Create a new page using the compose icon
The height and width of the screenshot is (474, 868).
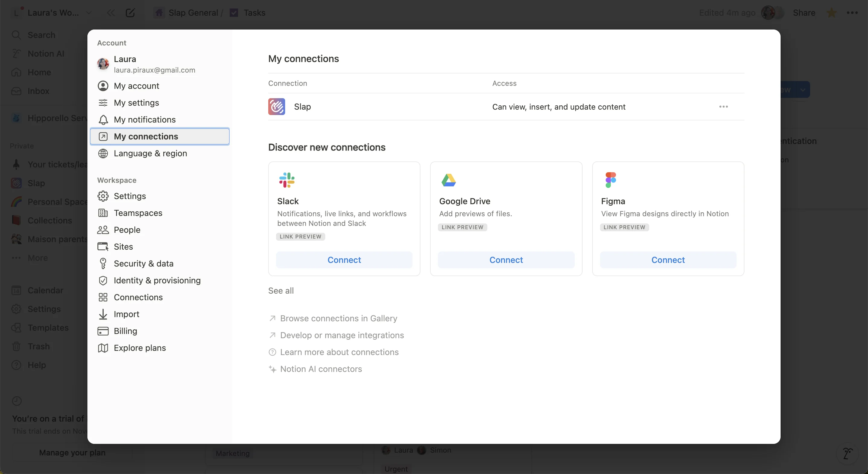(130, 12)
